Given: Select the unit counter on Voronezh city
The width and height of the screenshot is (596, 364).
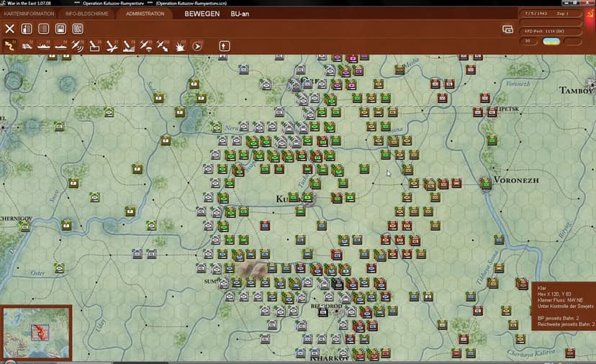Looking at the screenshot, I should pos(486,183).
